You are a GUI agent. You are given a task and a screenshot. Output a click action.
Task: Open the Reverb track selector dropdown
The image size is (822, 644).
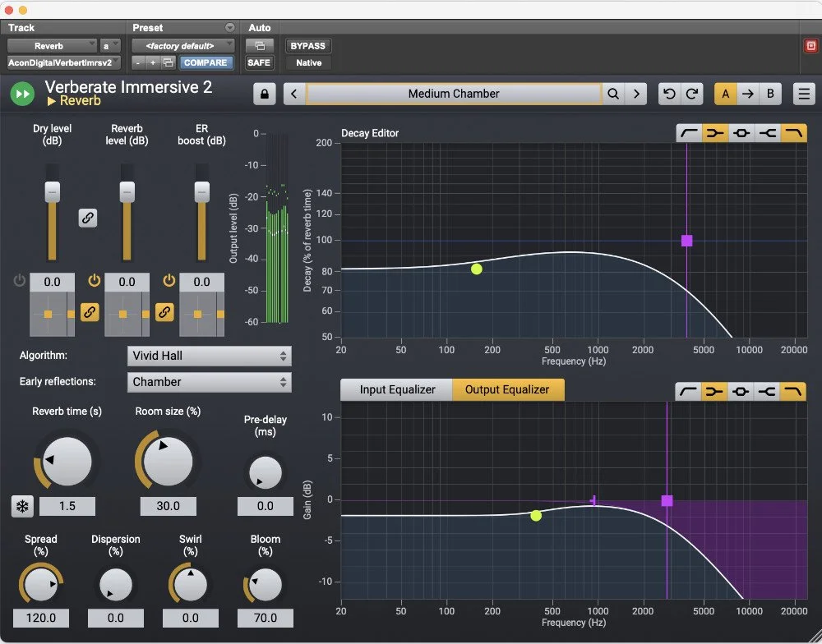52,46
